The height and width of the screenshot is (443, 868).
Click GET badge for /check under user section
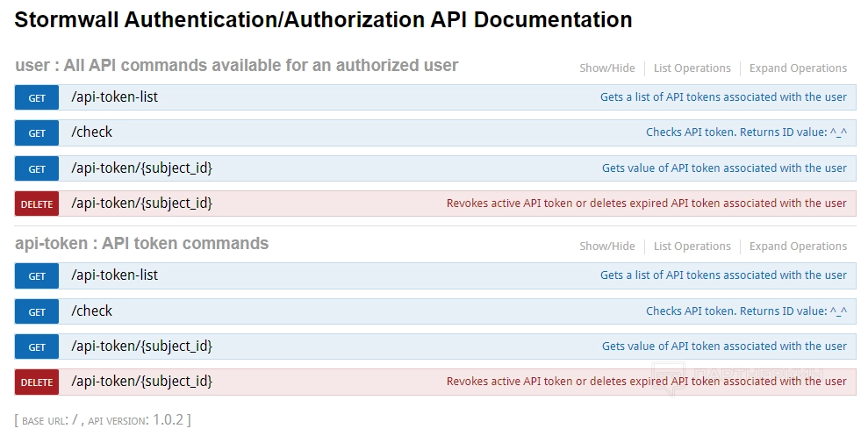click(x=37, y=133)
